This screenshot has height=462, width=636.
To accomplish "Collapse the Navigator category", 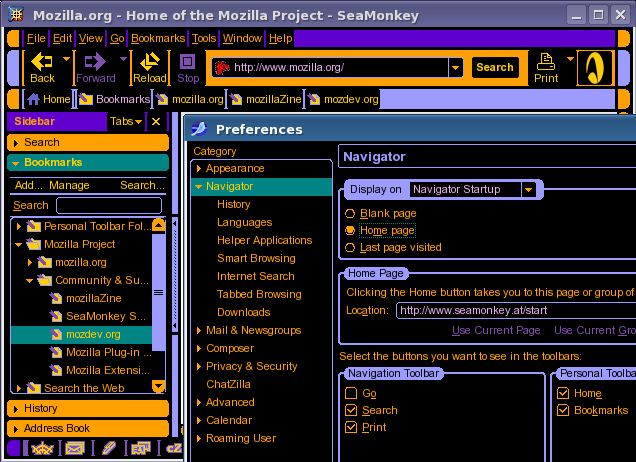I will 198,187.
